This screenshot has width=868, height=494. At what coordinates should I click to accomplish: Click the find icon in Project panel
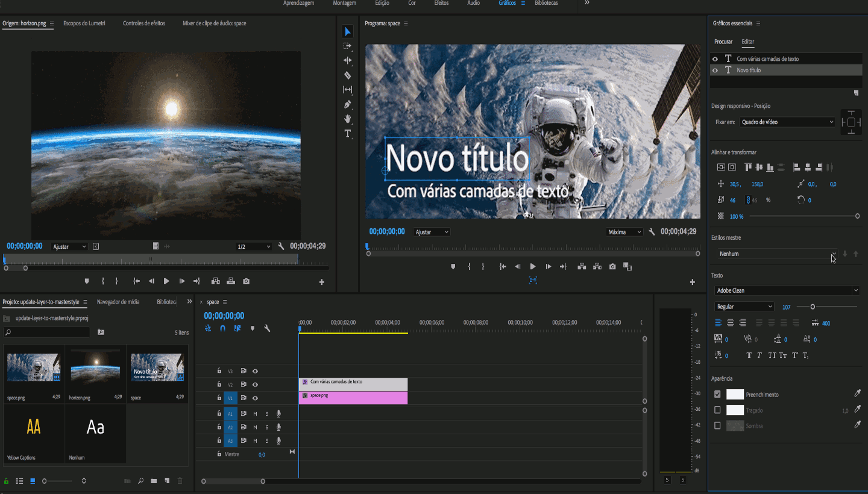click(x=140, y=481)
